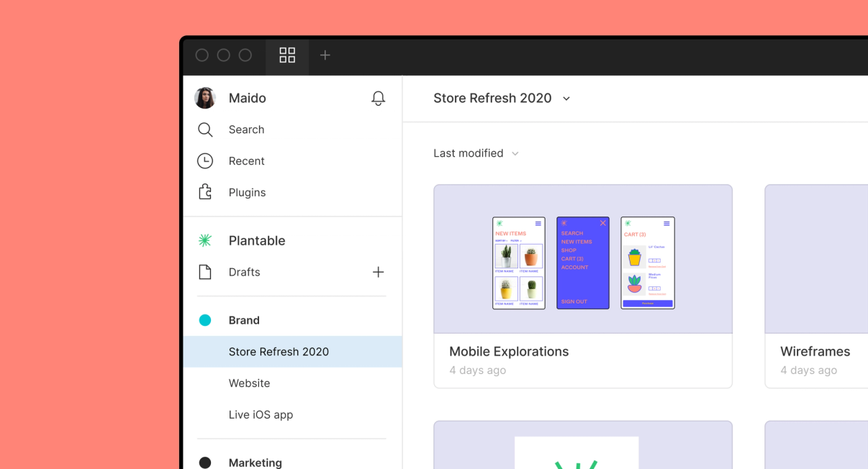Open Recent files
The image size is (868, 469).
pos(247,161)
